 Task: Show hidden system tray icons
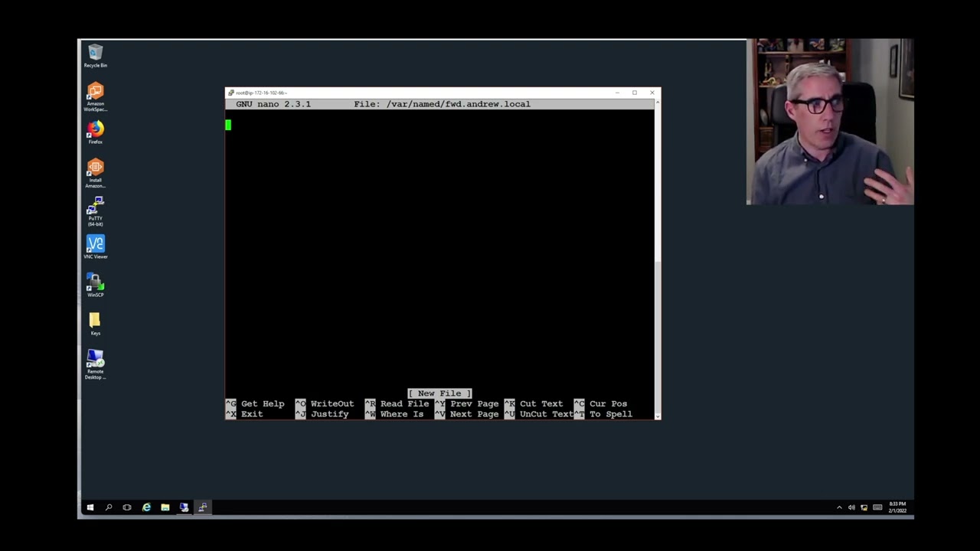[839, 507]
